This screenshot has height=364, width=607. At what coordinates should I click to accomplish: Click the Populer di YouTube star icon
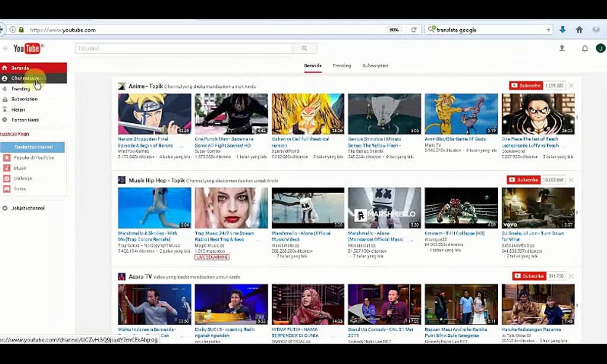7,158
